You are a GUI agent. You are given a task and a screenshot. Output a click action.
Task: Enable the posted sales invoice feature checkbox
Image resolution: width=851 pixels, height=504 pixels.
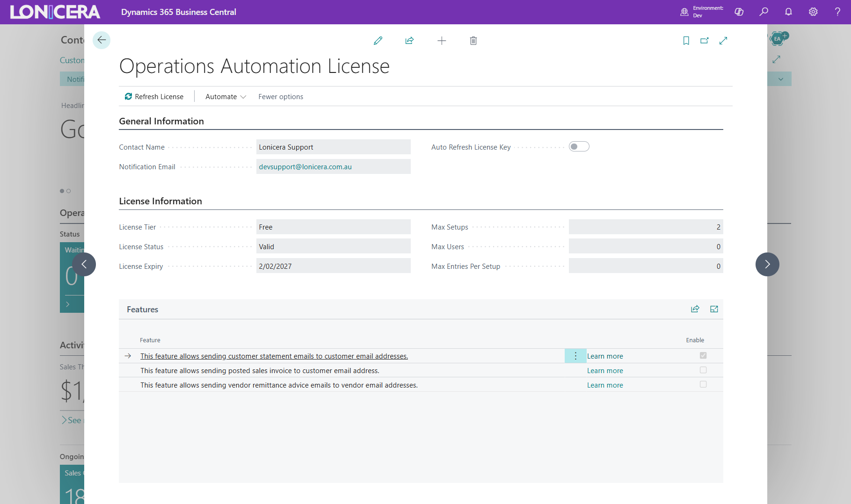(703, 370)
